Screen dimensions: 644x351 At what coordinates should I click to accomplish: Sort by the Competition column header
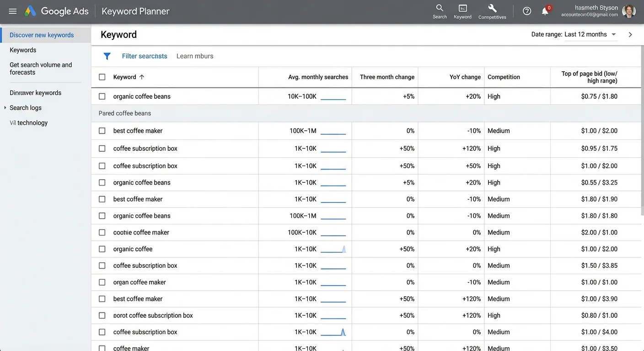pos(504,77)
